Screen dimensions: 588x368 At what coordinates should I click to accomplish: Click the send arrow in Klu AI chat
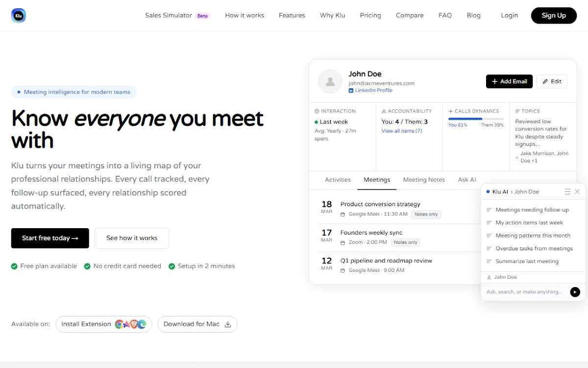pos(575,292)
